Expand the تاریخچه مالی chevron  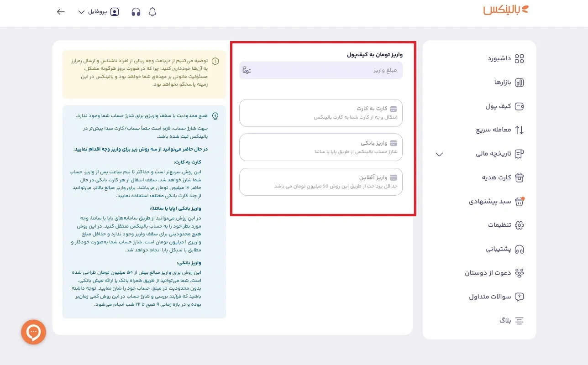[x=439, y=154]
